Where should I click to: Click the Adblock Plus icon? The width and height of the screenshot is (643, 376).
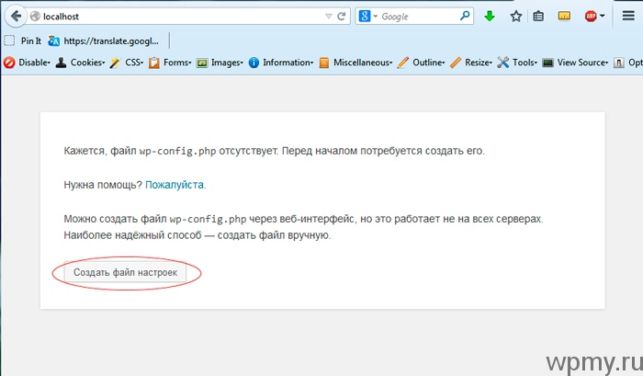(x=591, y=16)
